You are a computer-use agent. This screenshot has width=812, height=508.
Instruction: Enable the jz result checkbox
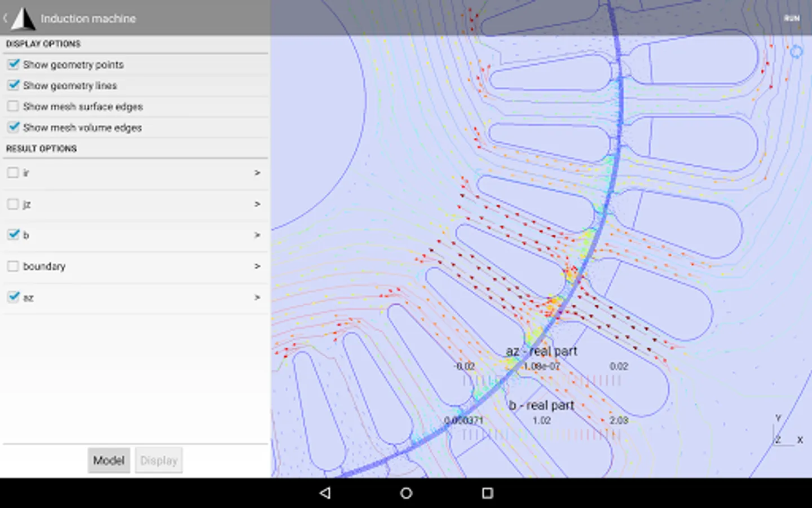click(13, 204)
